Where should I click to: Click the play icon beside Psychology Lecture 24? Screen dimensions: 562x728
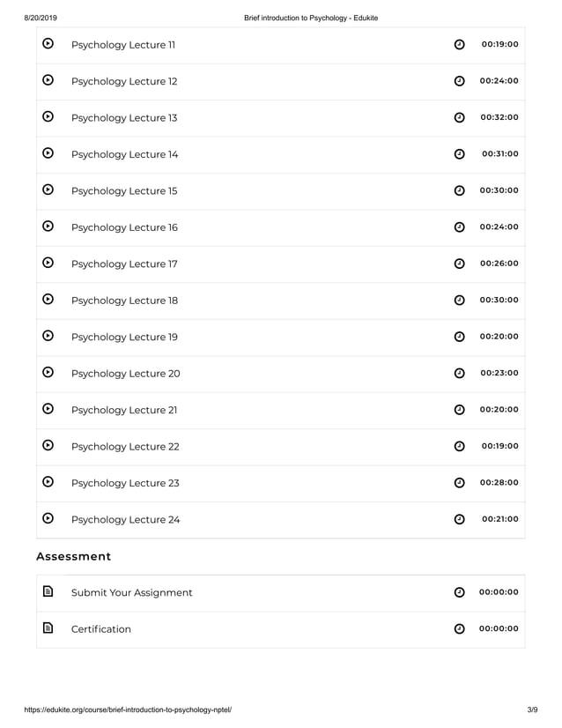[48, 518]
